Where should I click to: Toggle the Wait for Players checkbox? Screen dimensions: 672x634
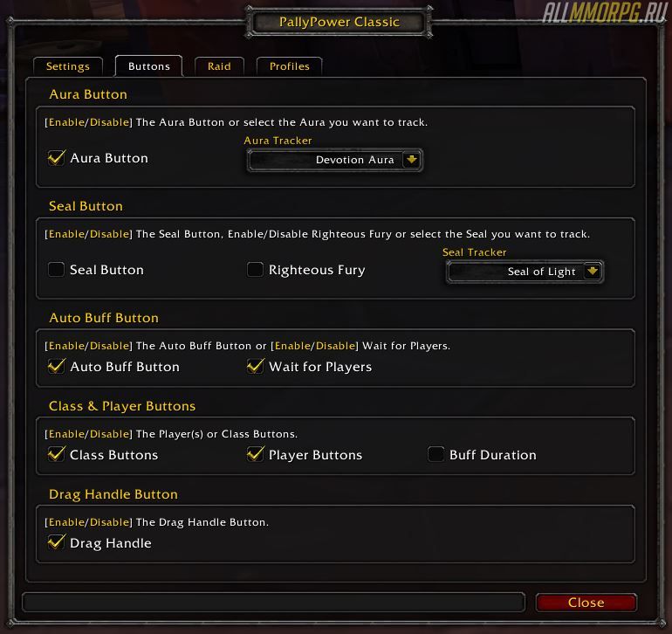click(256, 366)
